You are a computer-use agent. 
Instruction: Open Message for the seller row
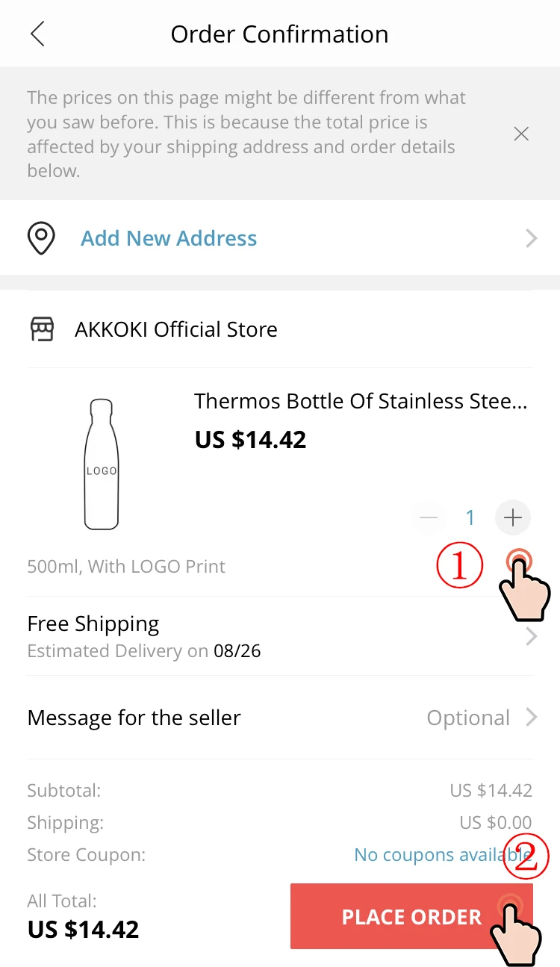tap(134, 718)
